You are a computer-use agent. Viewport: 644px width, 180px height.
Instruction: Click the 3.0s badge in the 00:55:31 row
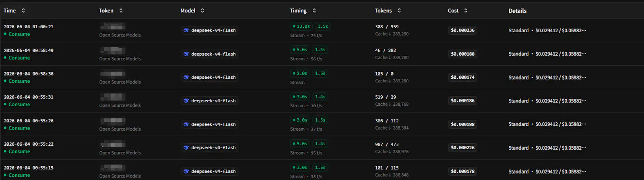(x=300, y=97)
